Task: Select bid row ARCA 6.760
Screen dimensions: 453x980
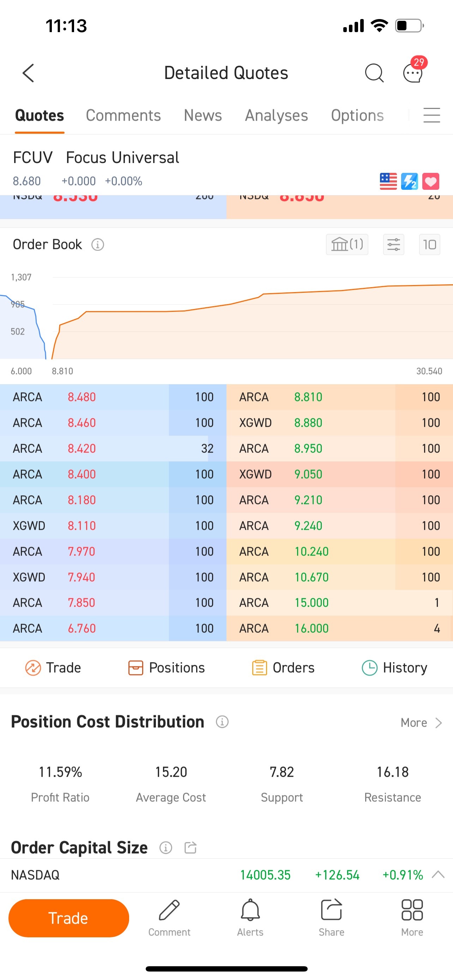Action: (113, 629)
